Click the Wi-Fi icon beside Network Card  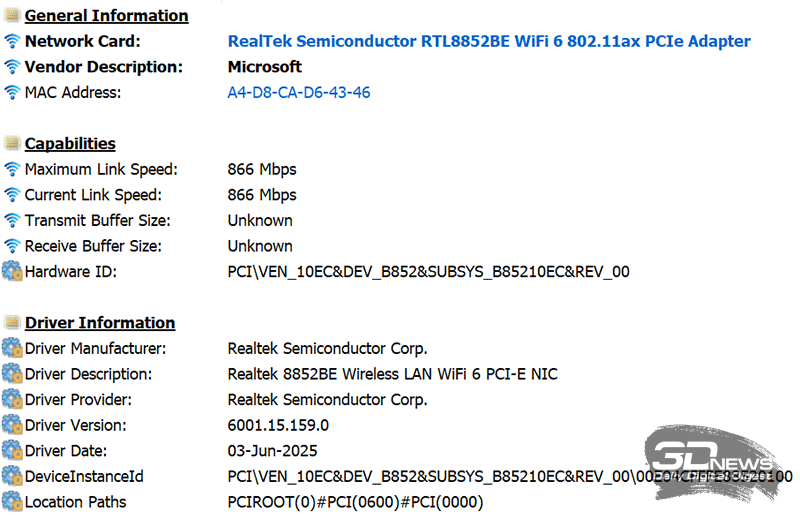(12, 42)
